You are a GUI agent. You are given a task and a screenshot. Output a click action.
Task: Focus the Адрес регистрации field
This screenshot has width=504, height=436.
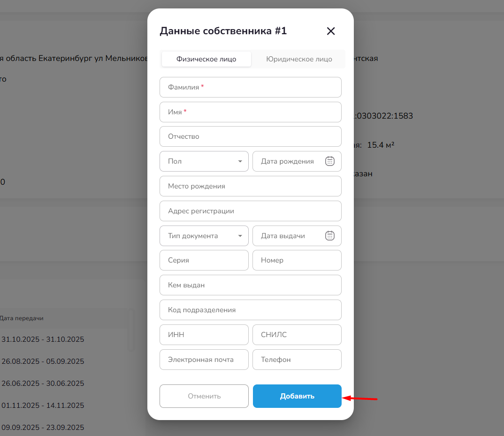(251, 211)
